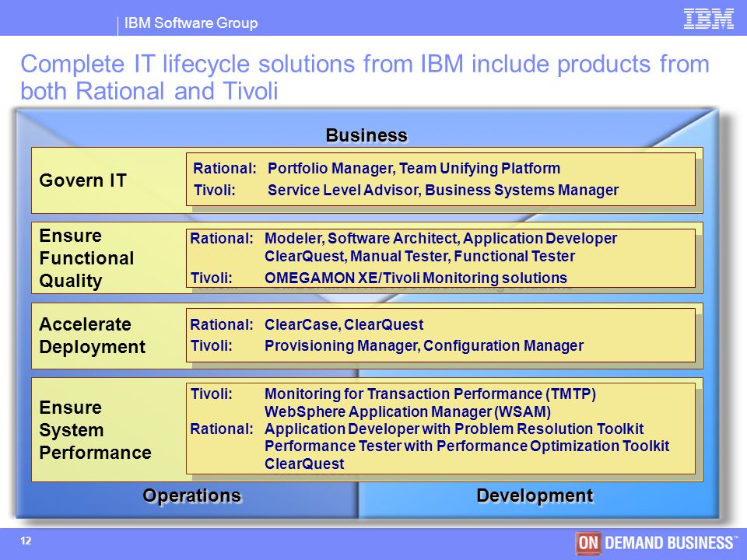Select 'OMEGAMON XE/Tivoli Monitoring solutions' text
The height and width of the screenshot is (560, 747).
(416, 278)
